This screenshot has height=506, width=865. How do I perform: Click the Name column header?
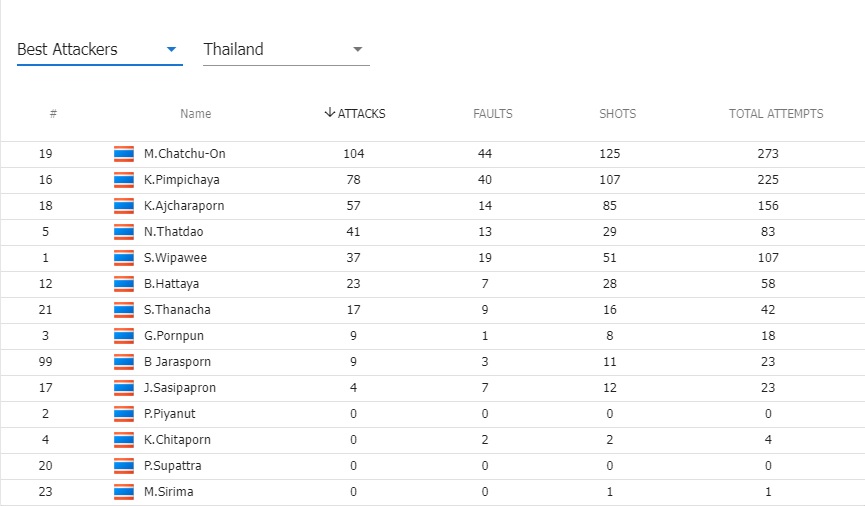tap(195, 114)
